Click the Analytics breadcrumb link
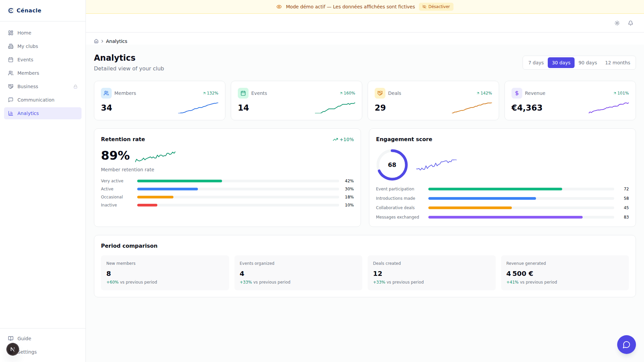Screen dimensions: 644x362 coord(116,41)
